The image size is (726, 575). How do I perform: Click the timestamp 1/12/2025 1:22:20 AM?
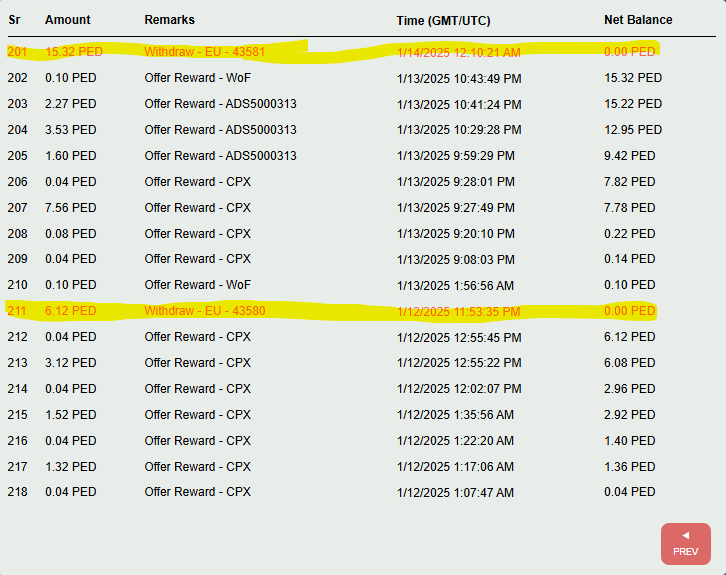[x=455, y=440]
